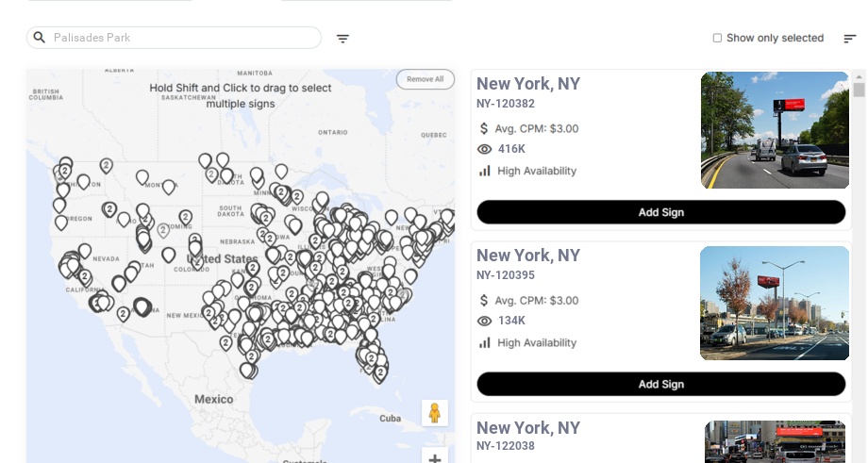Click the 416K impressions eye icon
The image size is (868, 463).
[485, 149]
